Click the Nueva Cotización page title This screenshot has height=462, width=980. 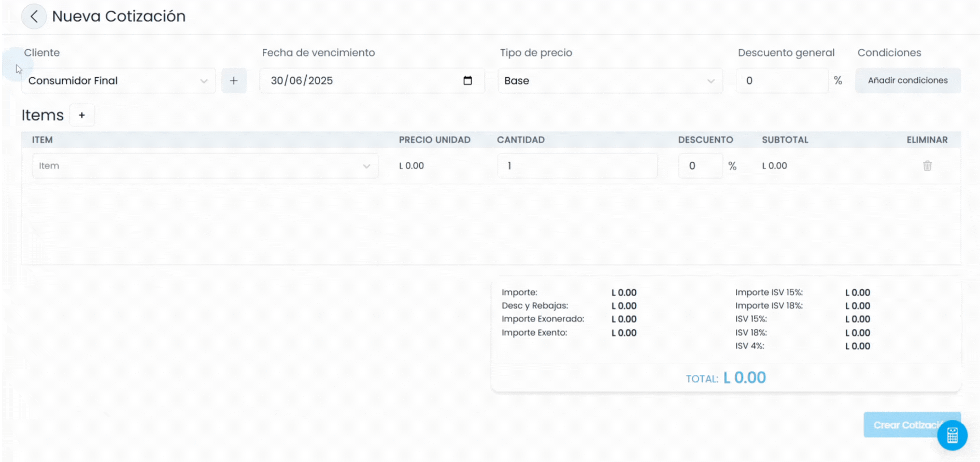pyautogui.click(x=119, y=16)
